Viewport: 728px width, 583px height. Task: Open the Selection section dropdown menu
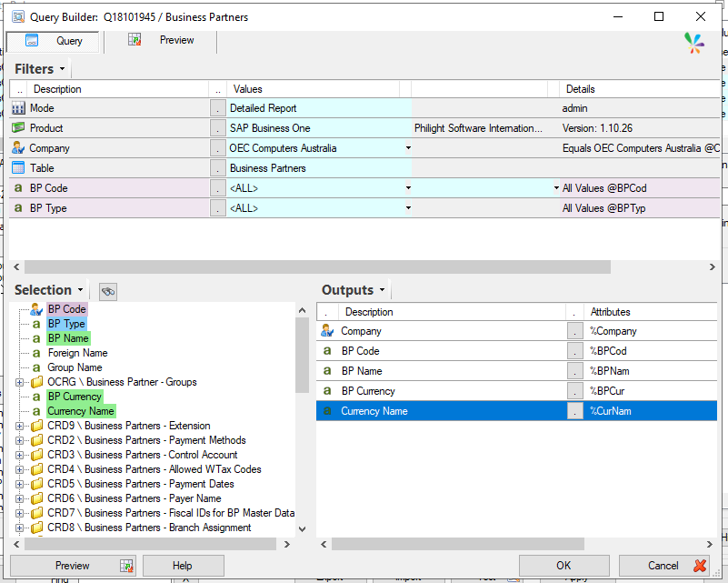tap(80, 290)
